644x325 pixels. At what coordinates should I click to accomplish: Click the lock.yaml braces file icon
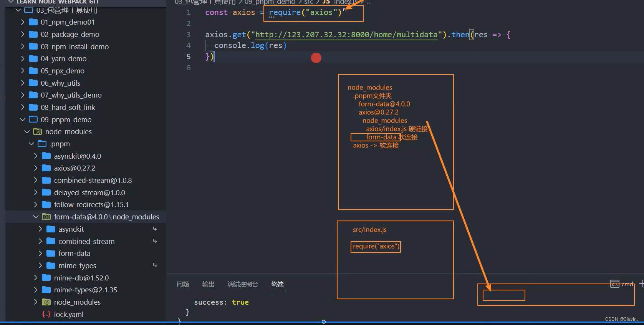tap(46, 314)
